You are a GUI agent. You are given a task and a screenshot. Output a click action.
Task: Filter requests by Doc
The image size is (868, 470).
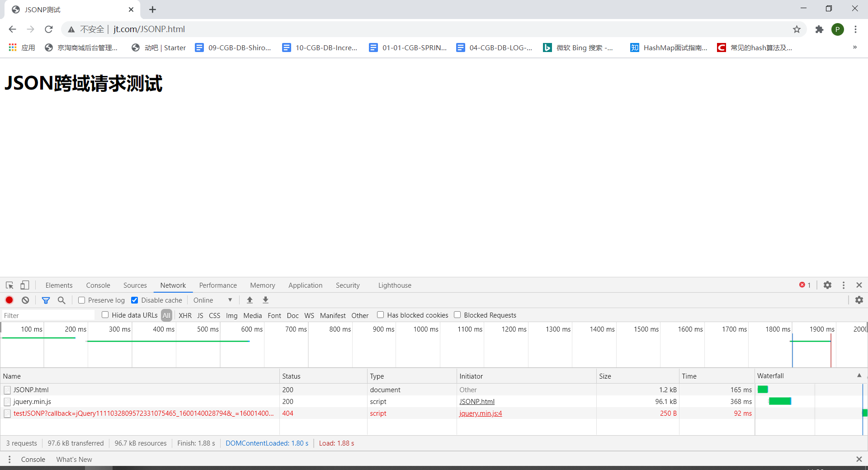(x=292, y=315)
